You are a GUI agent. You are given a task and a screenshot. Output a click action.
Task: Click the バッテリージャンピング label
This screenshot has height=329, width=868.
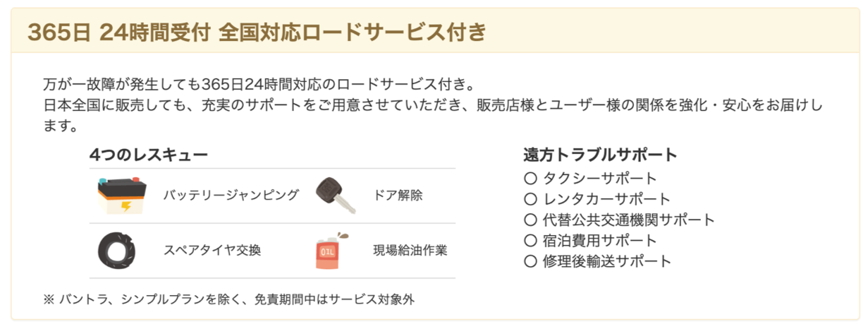coord(231,196)
